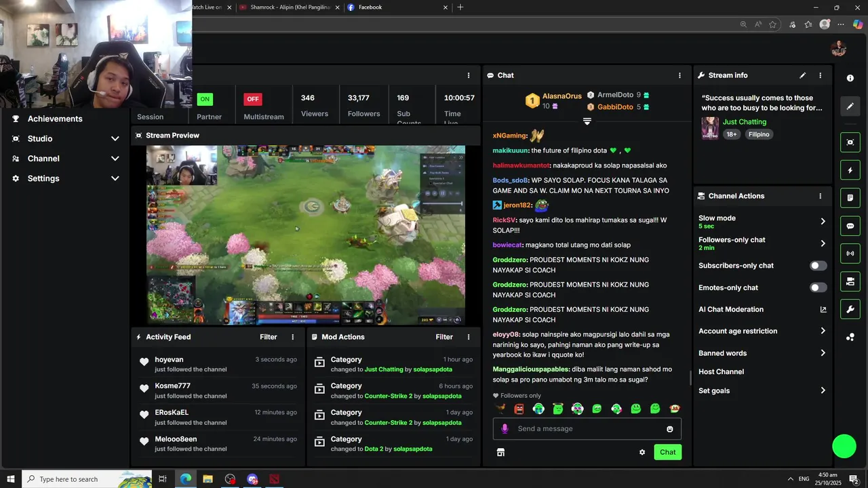868x488 pixels.
Task: Open the emoji picker in chat input
Action: pos(670,429)
